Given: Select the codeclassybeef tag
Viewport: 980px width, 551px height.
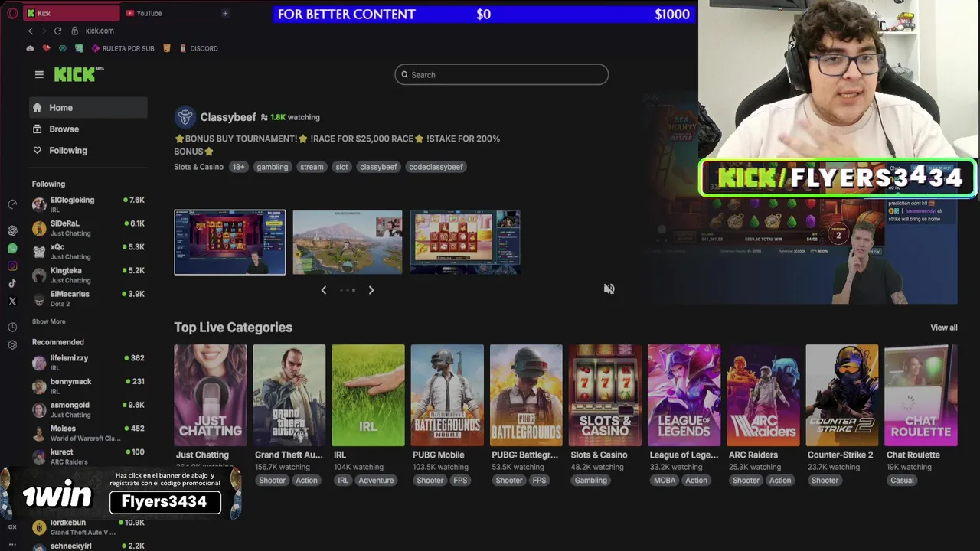Looking at the screenshot, I should [436, 167].
